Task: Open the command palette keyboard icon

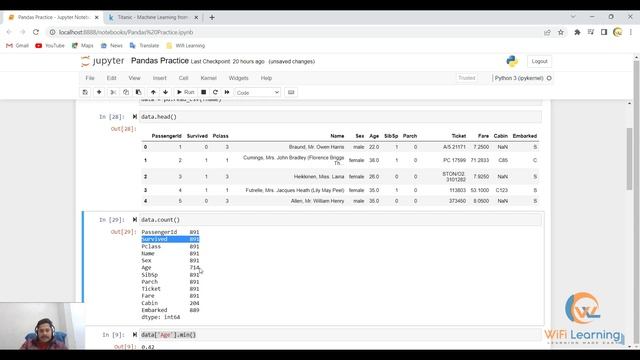Action: coord(291,92)
